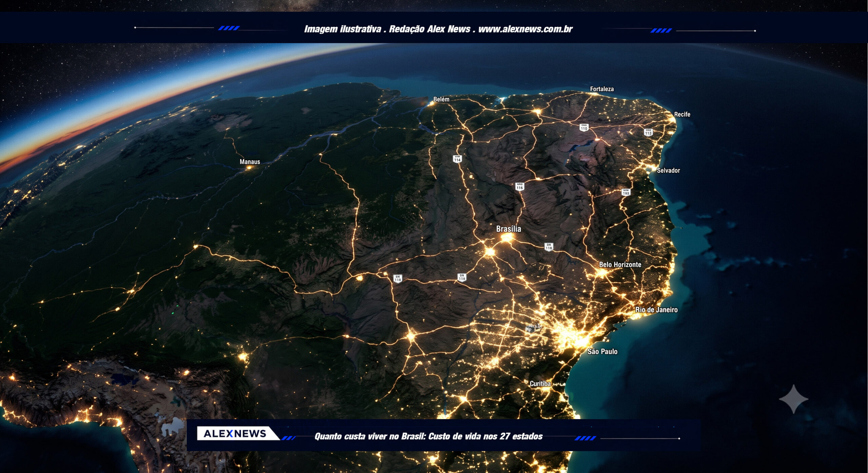Screen dimensions: 868x473
Task: Select the Belém city label
Action: tap(441, 99)
